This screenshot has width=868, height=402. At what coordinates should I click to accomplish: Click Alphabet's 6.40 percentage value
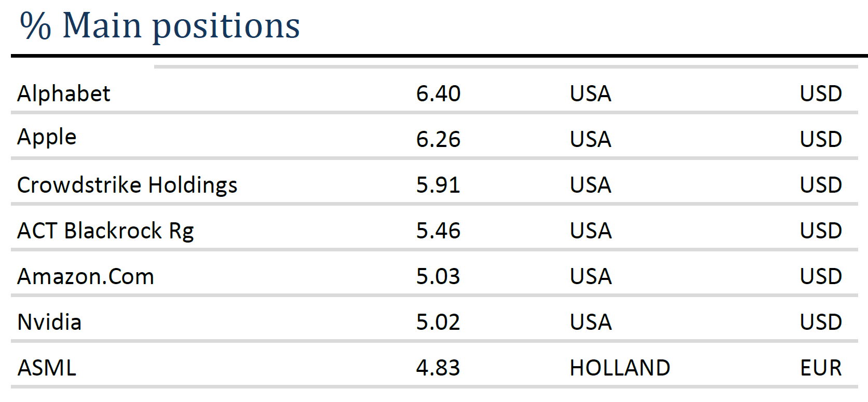point(438,94)
